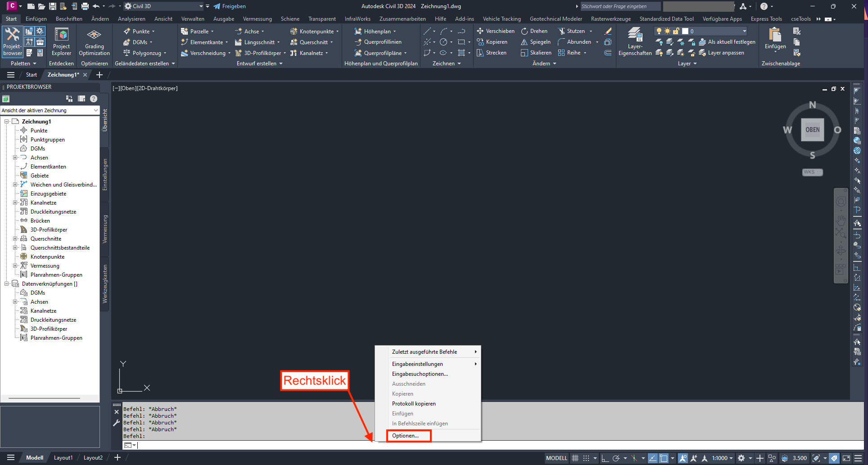Expand the Kanalnetze node under Zeichnung1

[15, 203]
